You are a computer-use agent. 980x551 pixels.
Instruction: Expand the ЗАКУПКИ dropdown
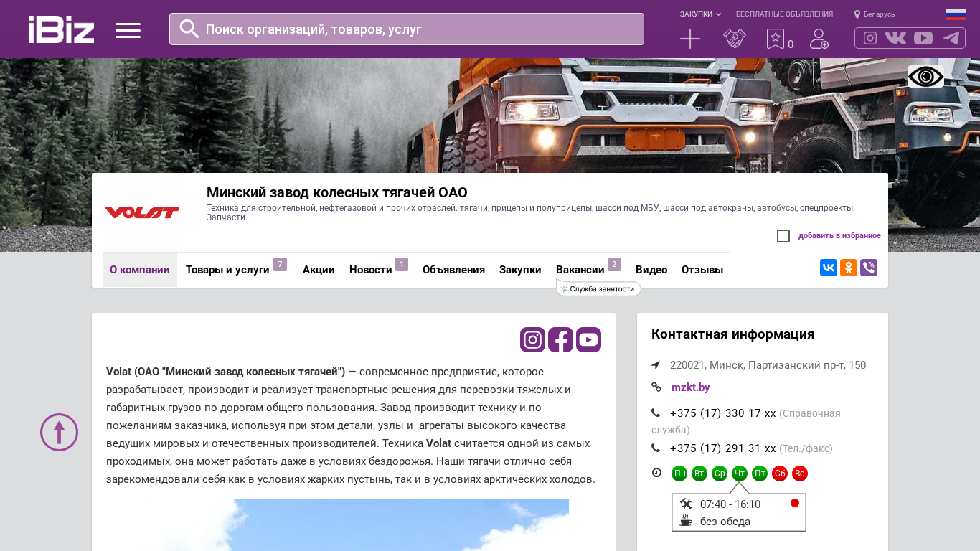tap(700, 14)
